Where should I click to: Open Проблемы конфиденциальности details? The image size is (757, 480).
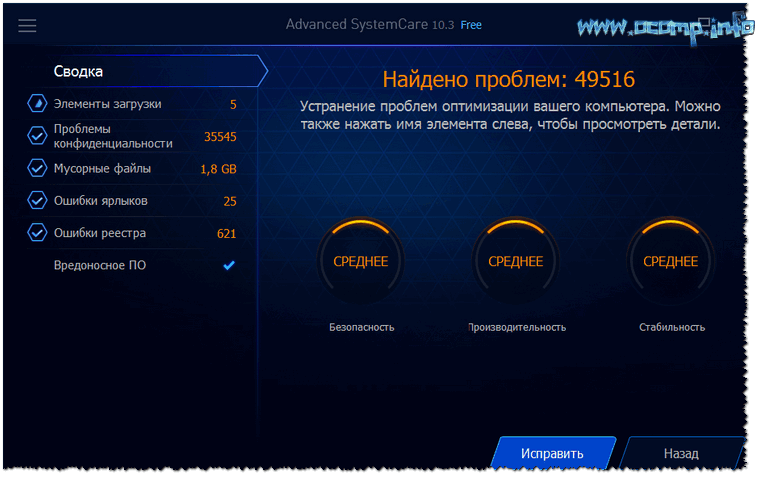(x=113, y=136)
